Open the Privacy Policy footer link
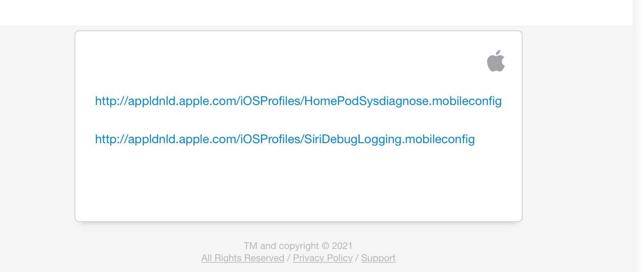Screen dimensions: 644x272 click(x=322, y=258)
